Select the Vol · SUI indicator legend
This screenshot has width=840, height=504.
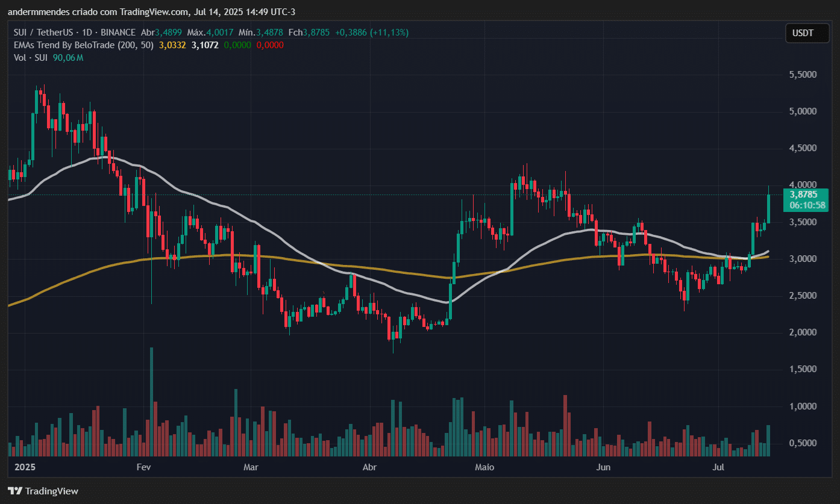click(31, 58)
